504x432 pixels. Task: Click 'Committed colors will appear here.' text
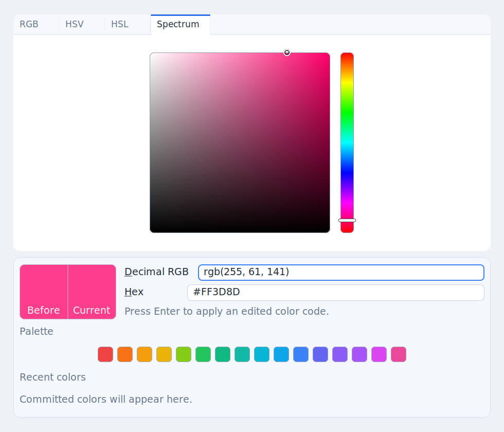[x=106, y=399]
